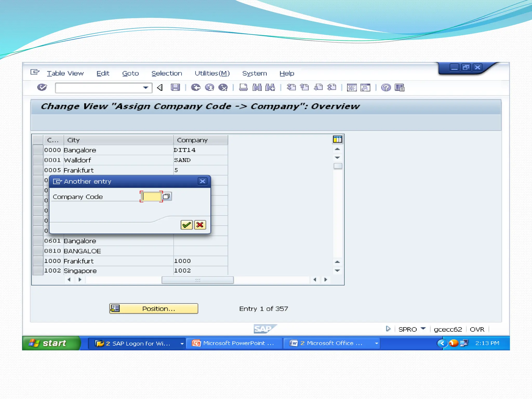Click the Find binoculars icon

coord(257,88)
